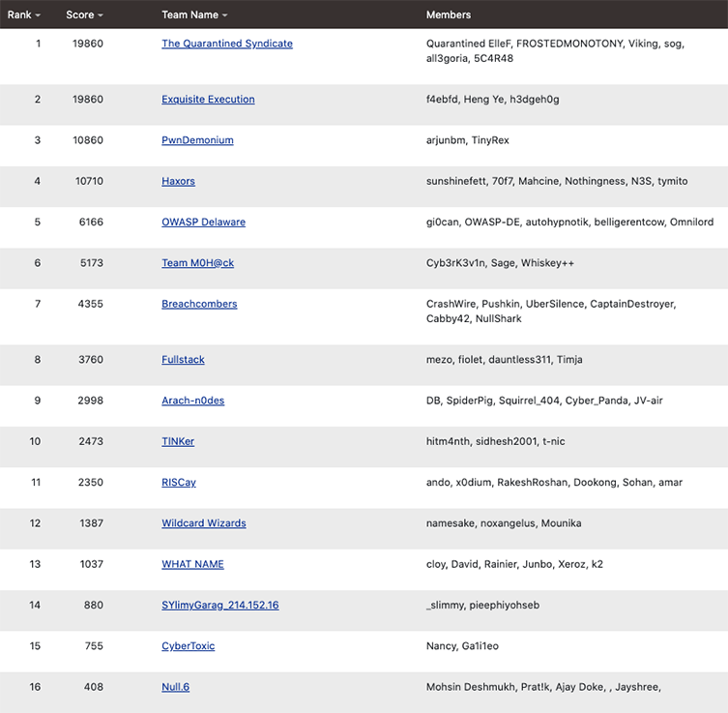
Task: Select the score value 4355
Action: click(91, 304)
